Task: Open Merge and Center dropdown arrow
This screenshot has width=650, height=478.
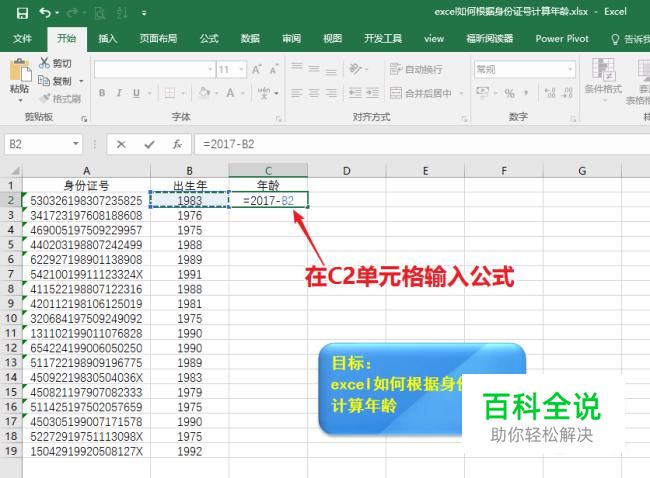Action: [x=461, y=93]
